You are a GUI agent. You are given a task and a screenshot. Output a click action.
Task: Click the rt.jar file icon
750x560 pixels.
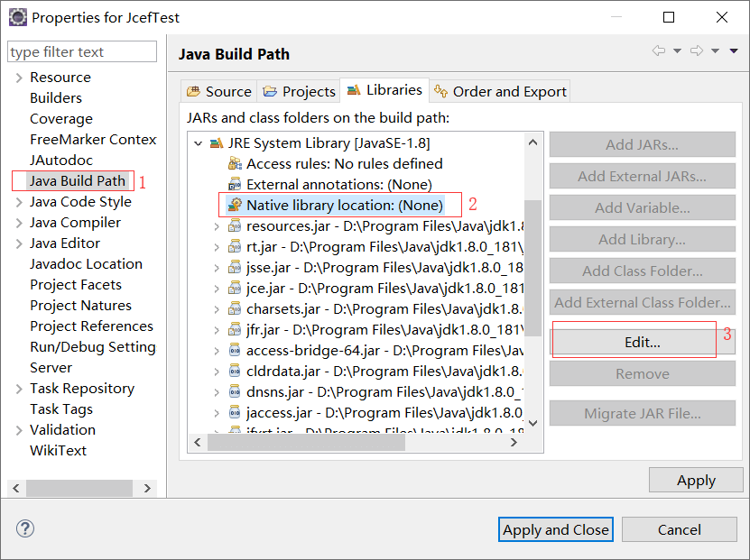[235, 247]
